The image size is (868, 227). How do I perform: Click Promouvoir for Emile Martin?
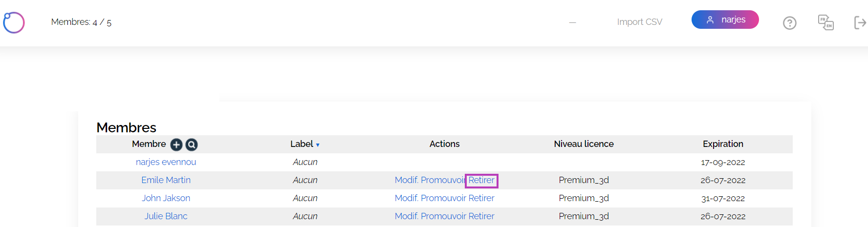(x=443, y=180)
